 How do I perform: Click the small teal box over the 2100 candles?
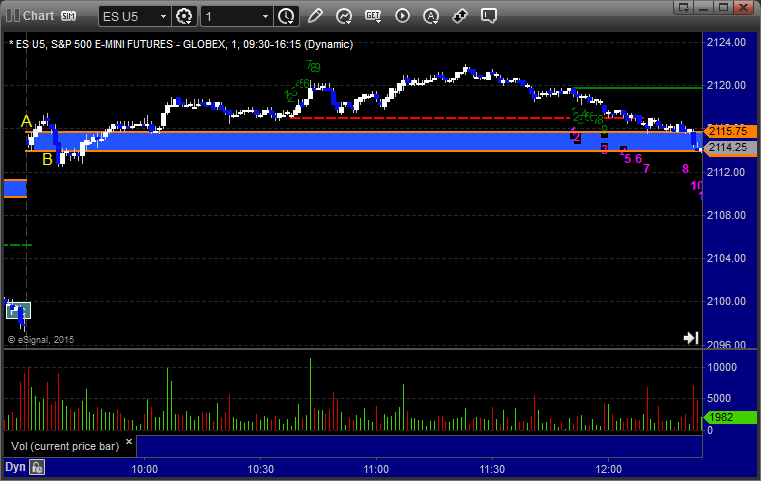[18, 311]
